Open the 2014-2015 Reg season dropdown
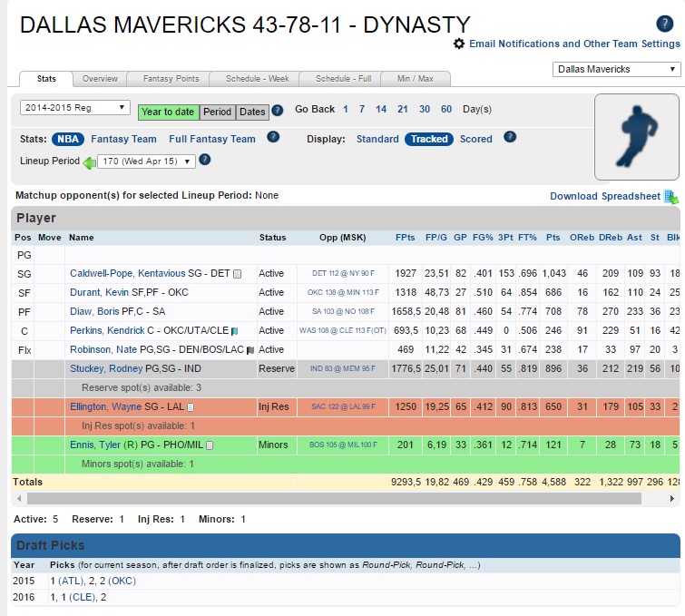 coord(74,107)
